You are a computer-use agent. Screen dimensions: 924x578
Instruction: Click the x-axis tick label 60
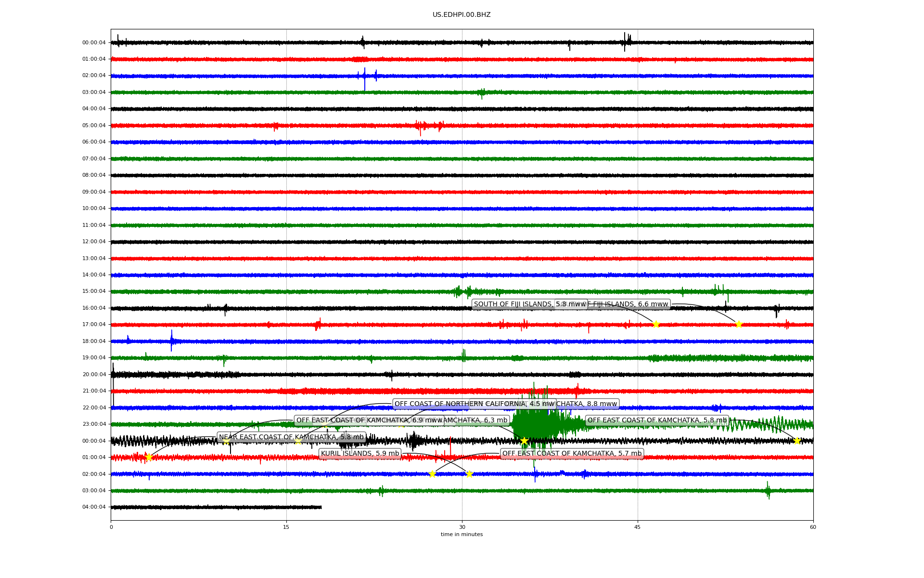coord(813,527)
